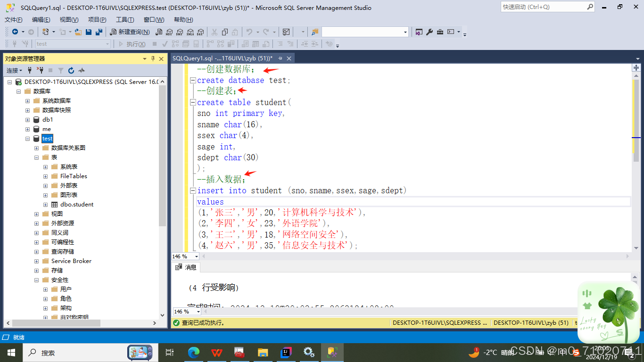This screenshot has width=644, height=362.
Task: Click the Database Engine Query icon
Action: click(158, 32)
